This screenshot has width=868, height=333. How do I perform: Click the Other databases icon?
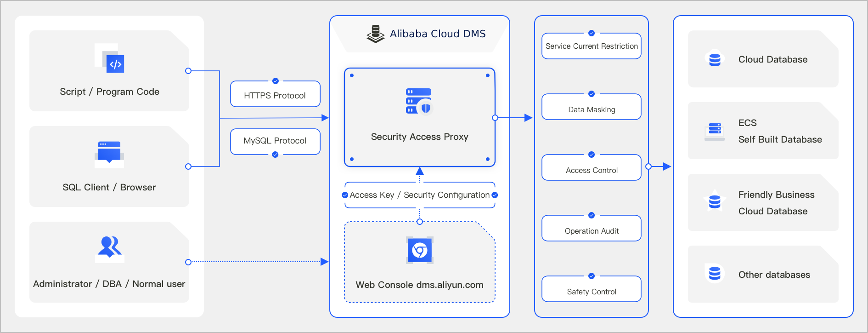click(x=715, y=273)
